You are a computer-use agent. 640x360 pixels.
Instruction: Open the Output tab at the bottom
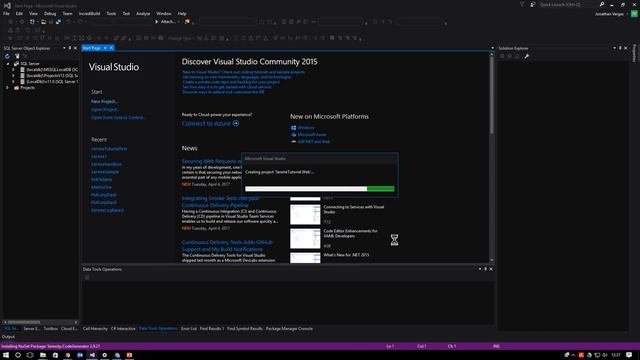coord(8,337)
